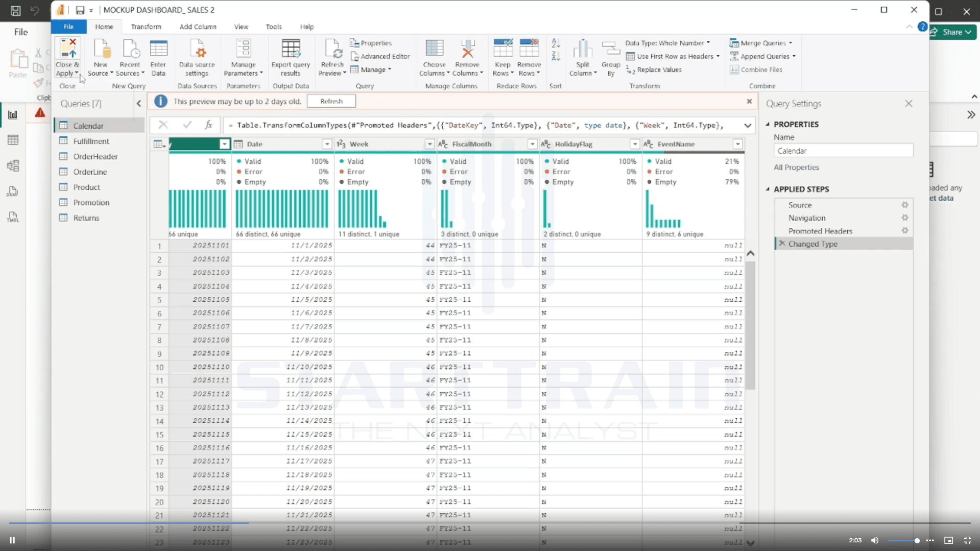Switch to the Home tab
The height and width of the screenshot is (551, 980).
point(104,27)
